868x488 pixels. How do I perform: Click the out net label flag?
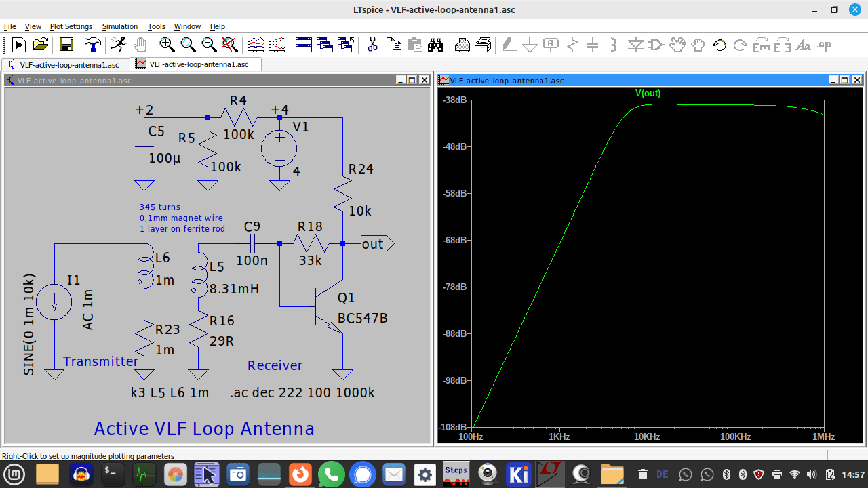click(377, 244)
